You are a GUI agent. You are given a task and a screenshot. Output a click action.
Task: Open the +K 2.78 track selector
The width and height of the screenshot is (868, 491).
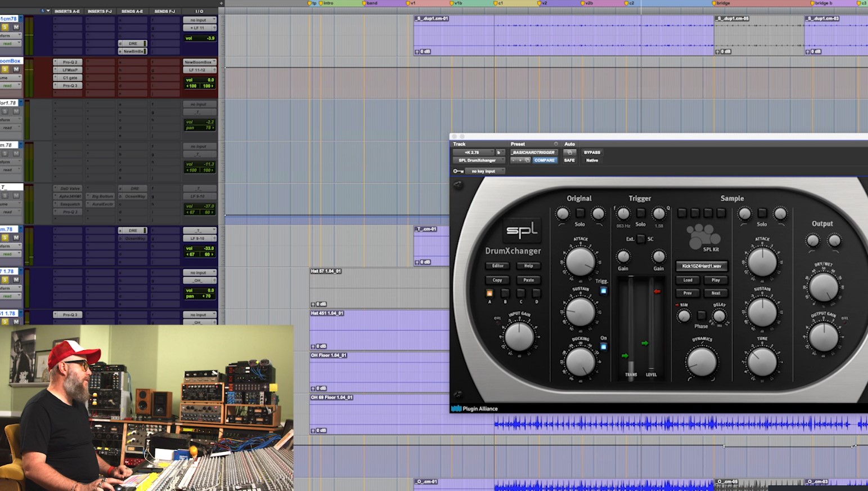[474, 153]
